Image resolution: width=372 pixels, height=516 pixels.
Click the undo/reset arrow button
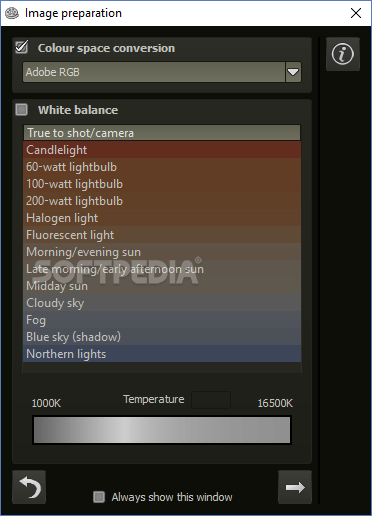pyautogui.click(x=29, y=487)
